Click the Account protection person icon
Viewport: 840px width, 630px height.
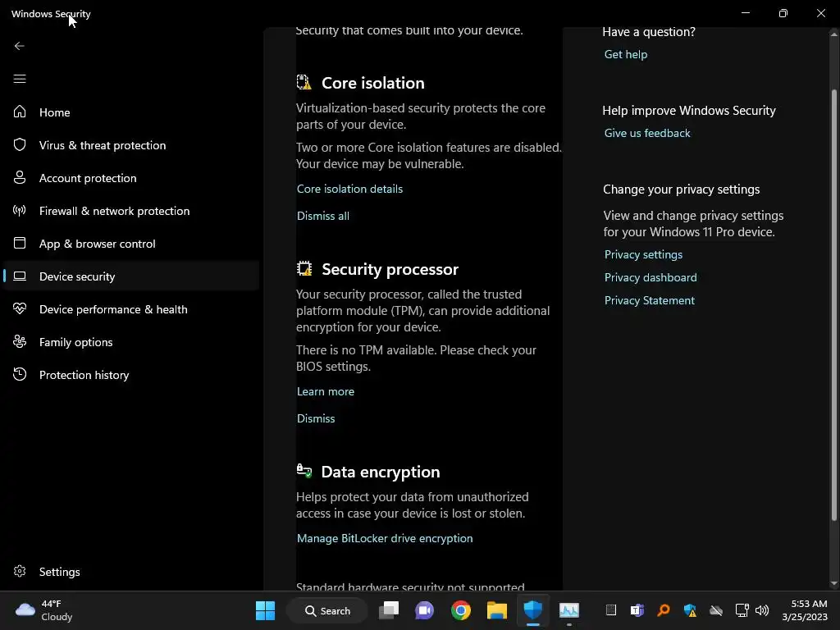tap(20, 178)
